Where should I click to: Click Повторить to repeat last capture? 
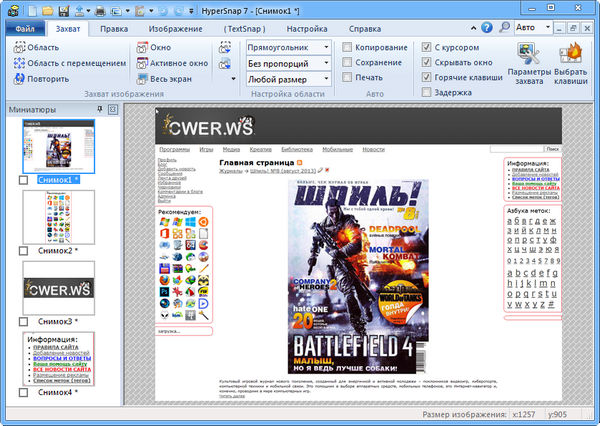(40, 77)
